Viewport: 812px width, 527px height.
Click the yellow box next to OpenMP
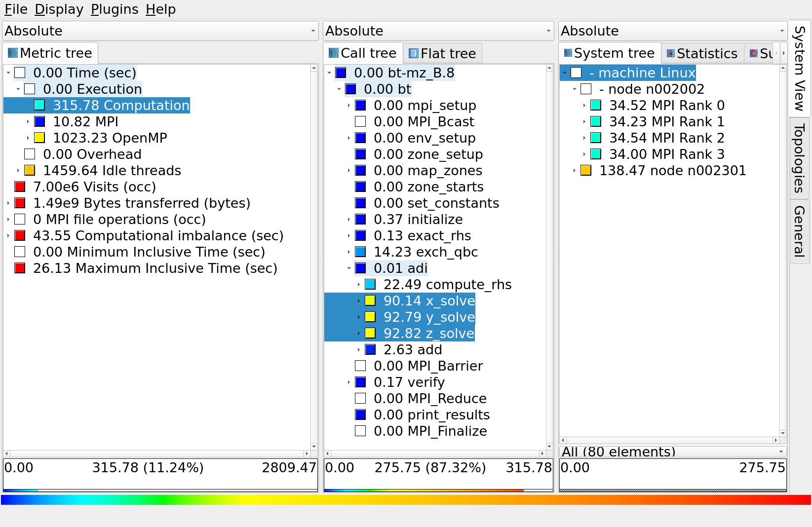pyautogui.click(x=39, y=138)
